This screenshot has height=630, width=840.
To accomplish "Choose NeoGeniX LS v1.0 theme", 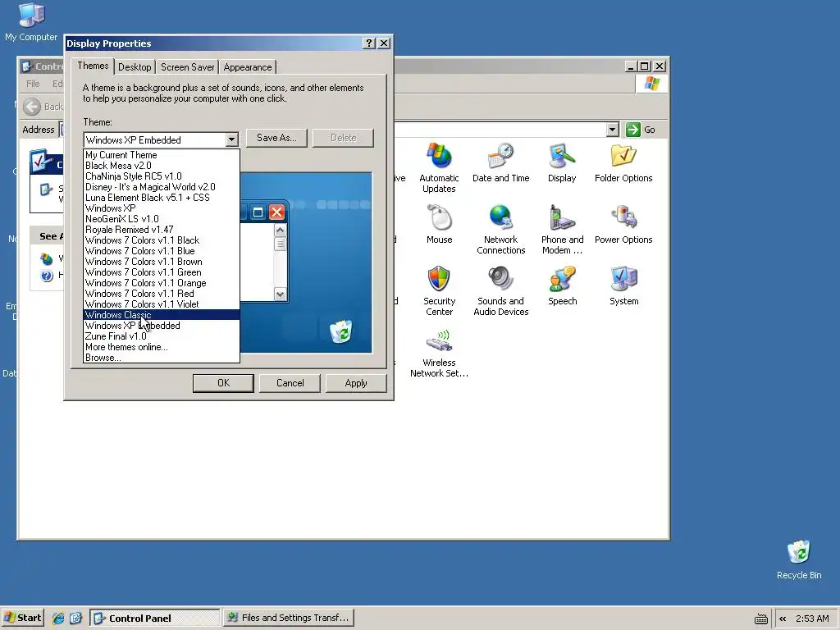I will pos(162,219).
